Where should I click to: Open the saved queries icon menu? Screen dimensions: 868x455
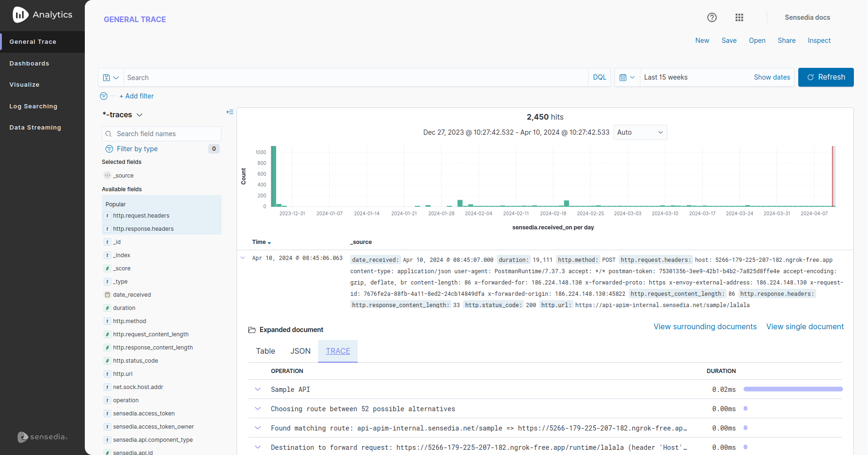pos(111,78)
